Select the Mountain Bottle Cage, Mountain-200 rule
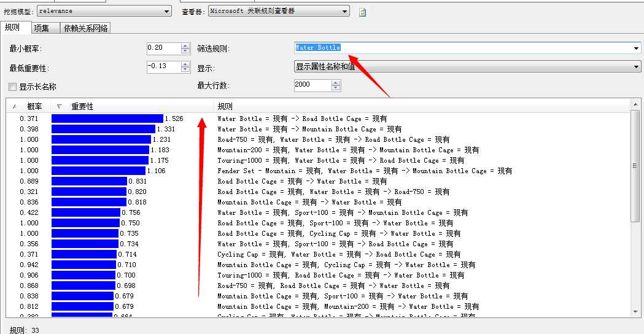The height and width of the screenshot is (334, 644). tap(318, 306)
